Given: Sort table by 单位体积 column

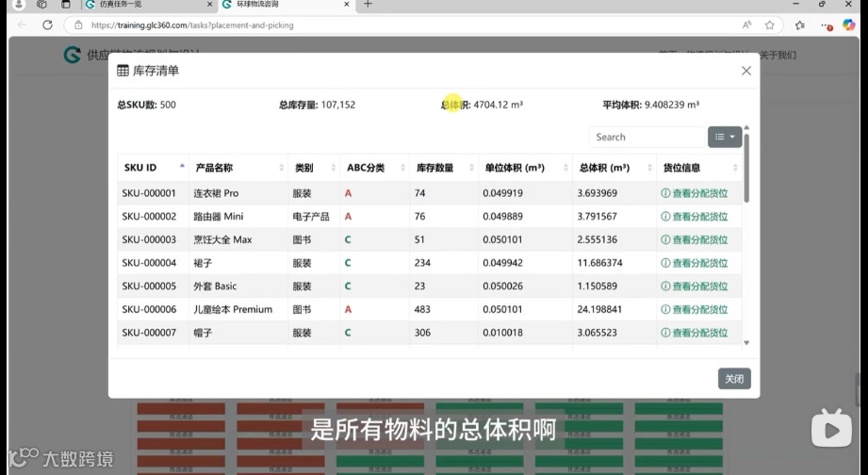Looking at the screenshot, I should point(525,167).
